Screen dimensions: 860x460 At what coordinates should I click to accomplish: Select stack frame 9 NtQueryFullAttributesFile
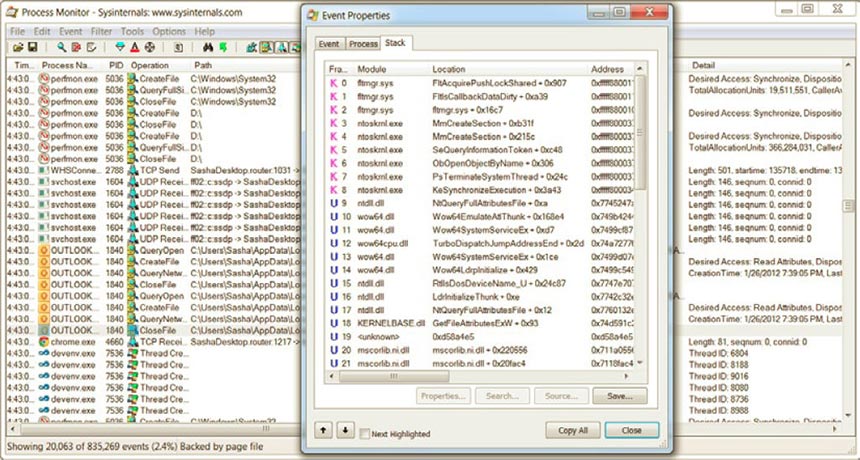pyautogui.click(x=480, y=203)
